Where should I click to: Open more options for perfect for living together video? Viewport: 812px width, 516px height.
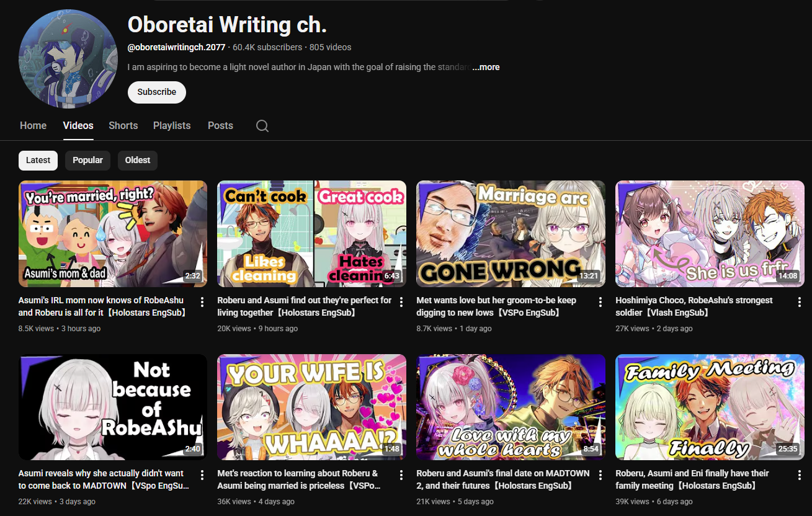[x=401, y=302]
